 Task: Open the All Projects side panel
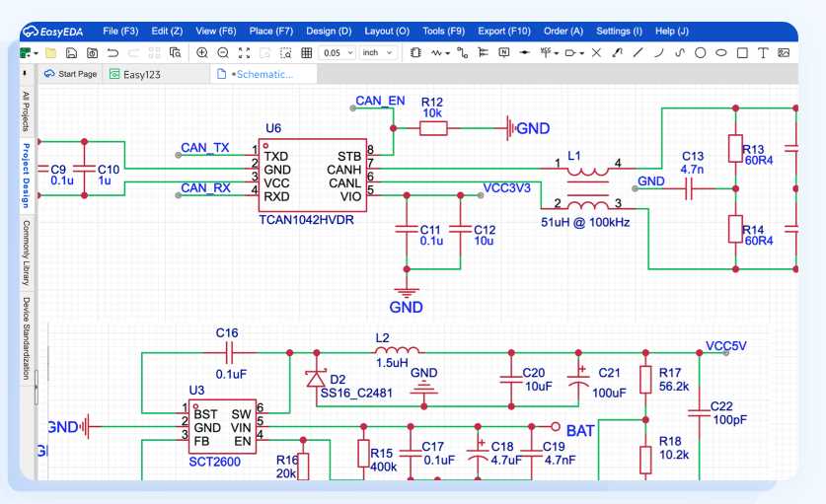[x=26, y=111]
